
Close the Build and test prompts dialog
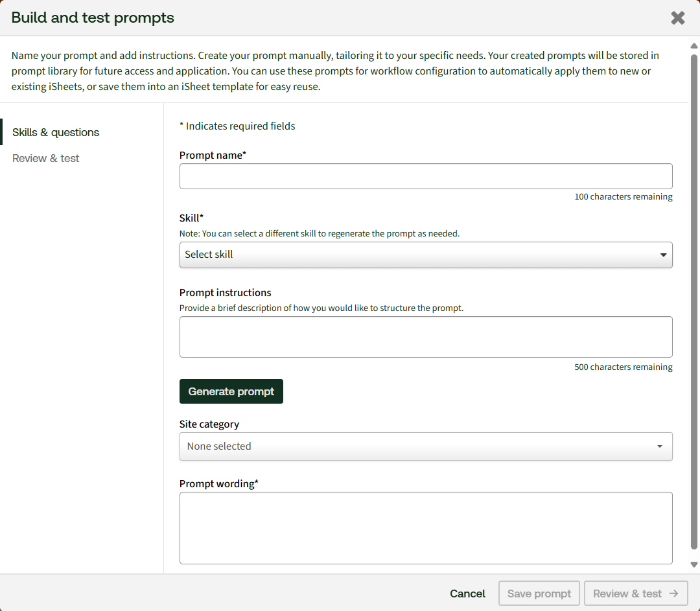click(x=678, y=18)
